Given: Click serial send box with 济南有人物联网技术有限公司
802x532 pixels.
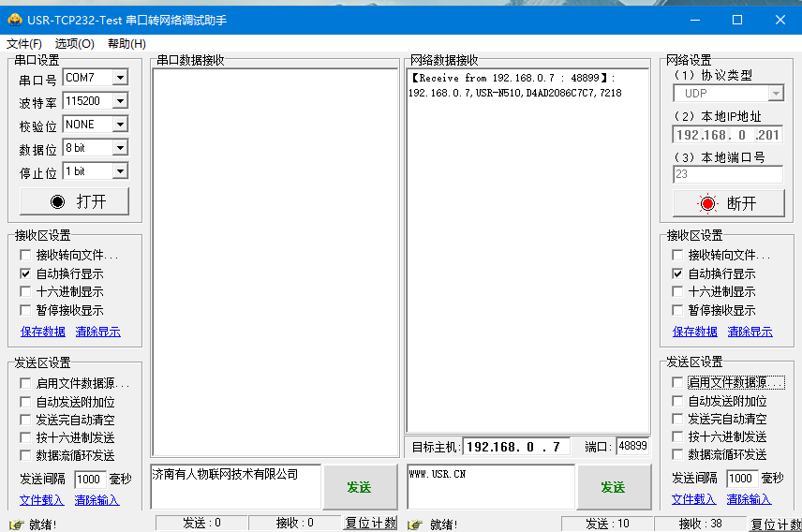Looking at the screenshot, I should [x=236, y=487].
